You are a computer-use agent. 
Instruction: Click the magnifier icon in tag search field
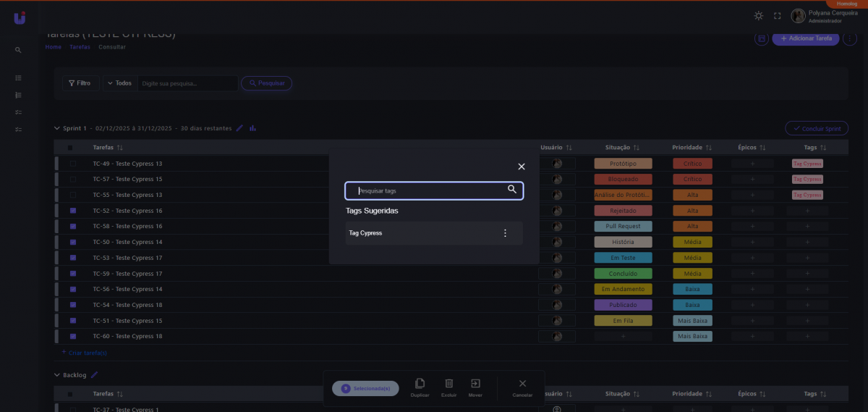(x=512, y=190)
